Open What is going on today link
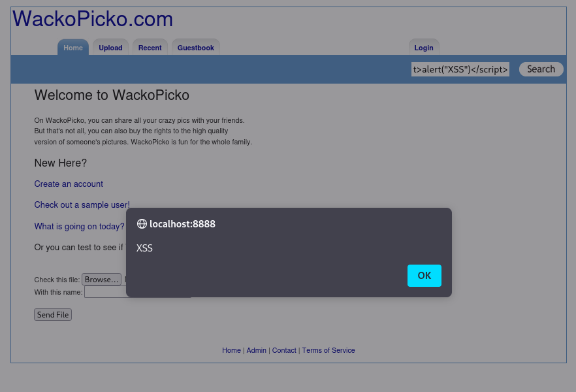This screenshot has width=576, height=392. [80, 226]
